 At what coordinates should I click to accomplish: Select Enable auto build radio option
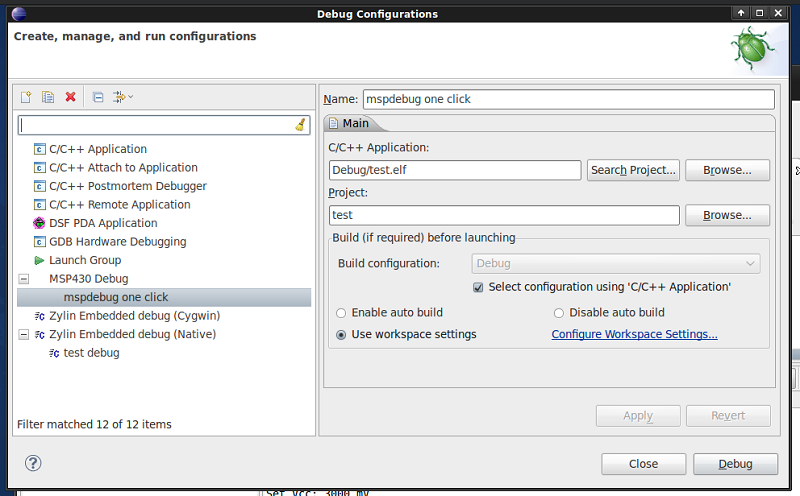(341, 313)
